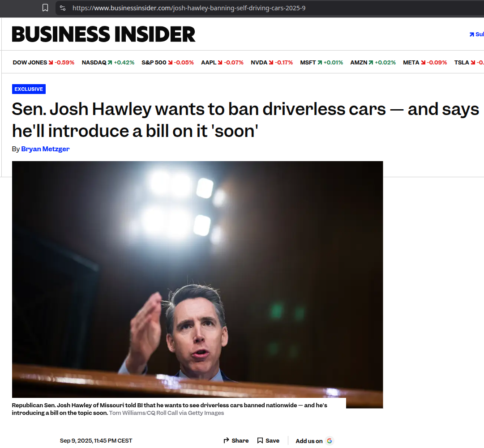484x448 pixels.
Task: Click the browser bookmark icon
Action: click(45, 8)
